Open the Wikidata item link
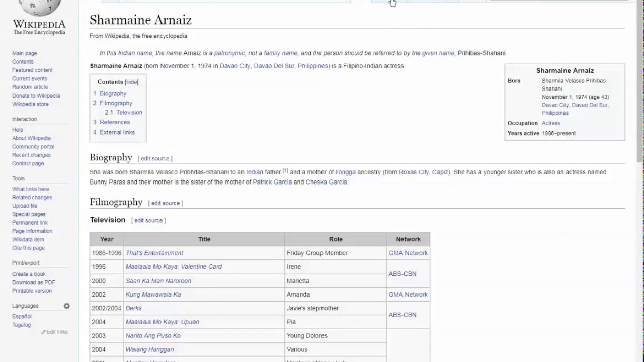 (x=28, y=240)
